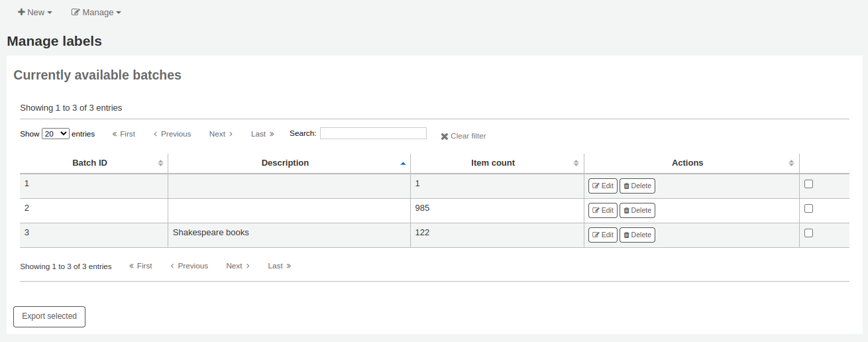This screenshot has width=868, height=342.
Task: Focus the Search input field
Action: click(373, 133)
